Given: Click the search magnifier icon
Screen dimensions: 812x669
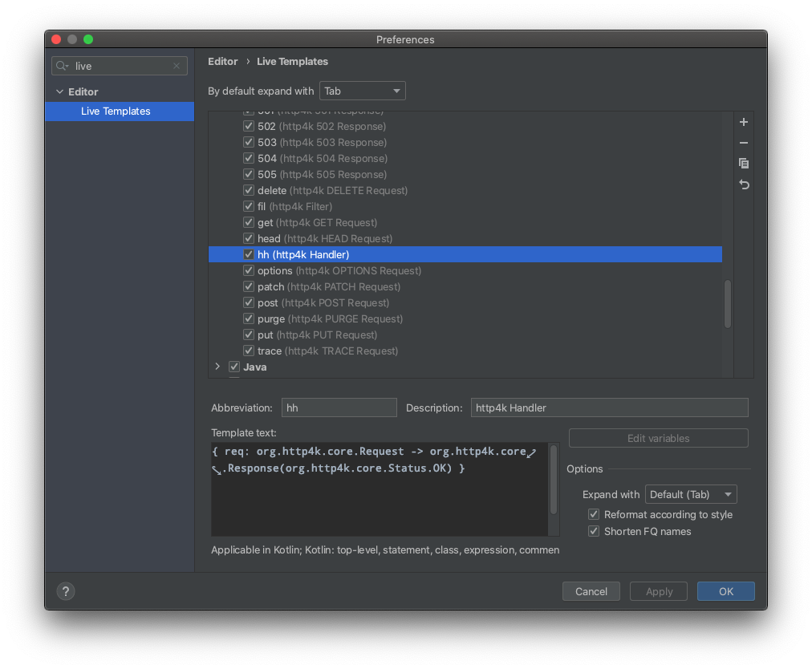Looking at the screenshot, I should (x=61, y=66).
